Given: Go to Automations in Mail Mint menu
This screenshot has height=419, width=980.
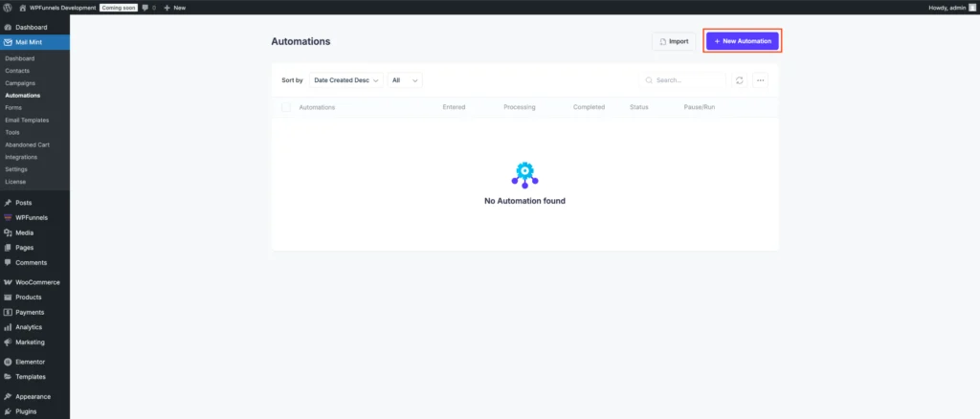Looking at the screenshot, I should pos(23,96).
